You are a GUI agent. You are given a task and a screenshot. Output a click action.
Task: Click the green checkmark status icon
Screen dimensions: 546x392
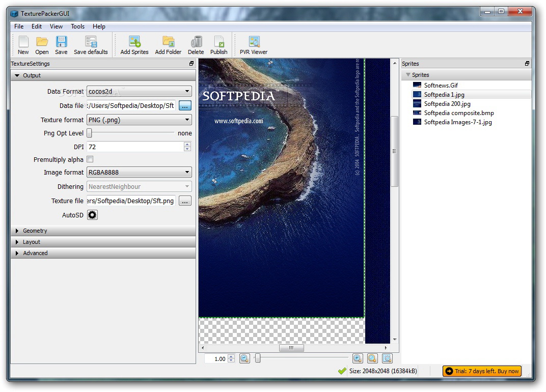[342, 371]
